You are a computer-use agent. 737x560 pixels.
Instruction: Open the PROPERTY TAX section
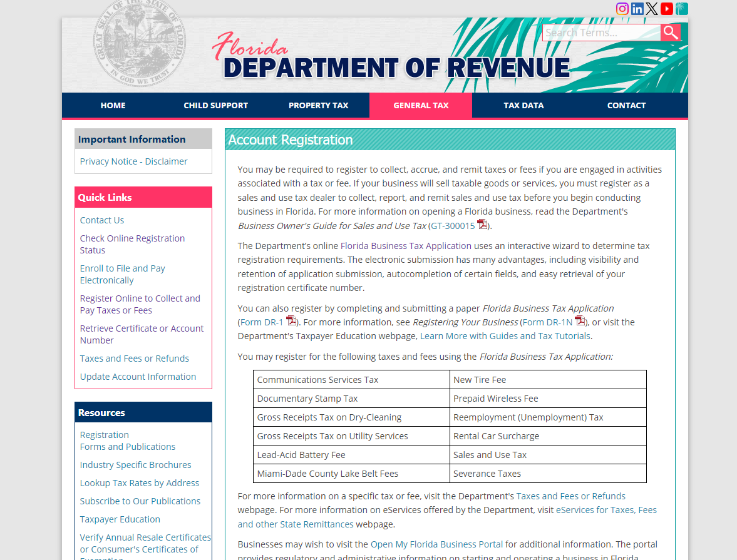coord(319,105)
